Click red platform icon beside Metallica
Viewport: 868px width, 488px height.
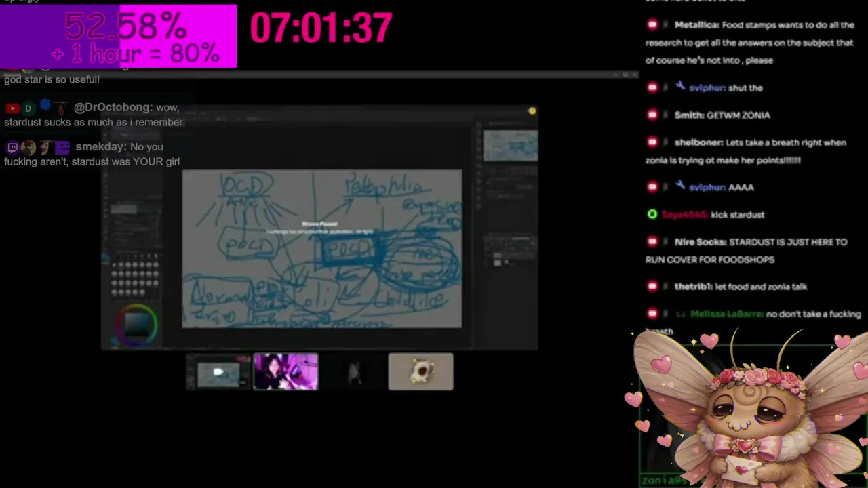[652, 25]
